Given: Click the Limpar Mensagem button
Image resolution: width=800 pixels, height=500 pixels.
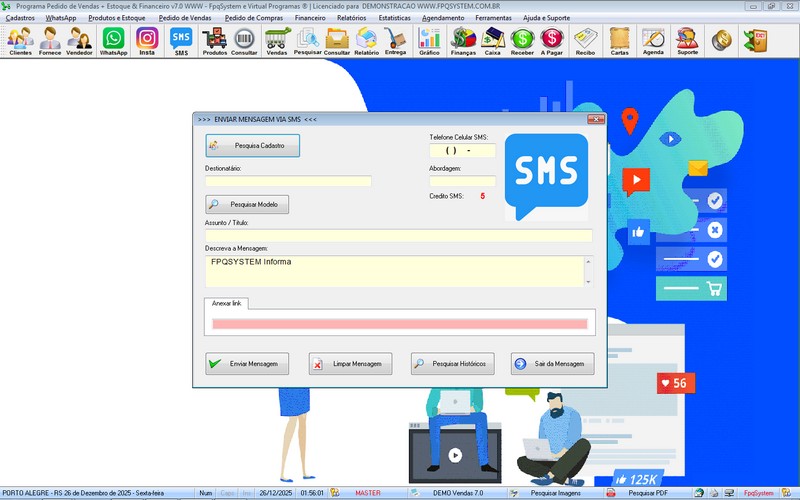Looking at the screenshot, I should click(x=351, y=364).
